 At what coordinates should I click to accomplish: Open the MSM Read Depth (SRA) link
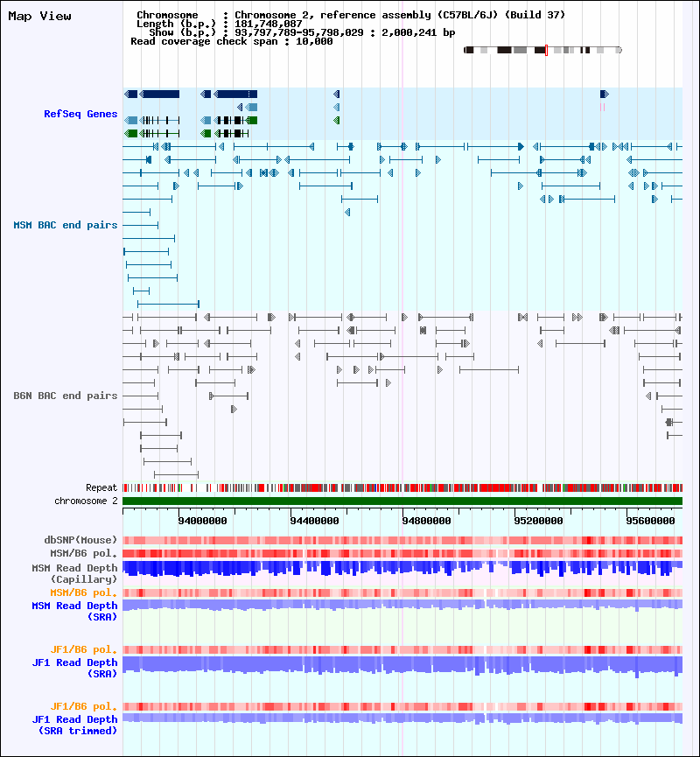[75, 611]
